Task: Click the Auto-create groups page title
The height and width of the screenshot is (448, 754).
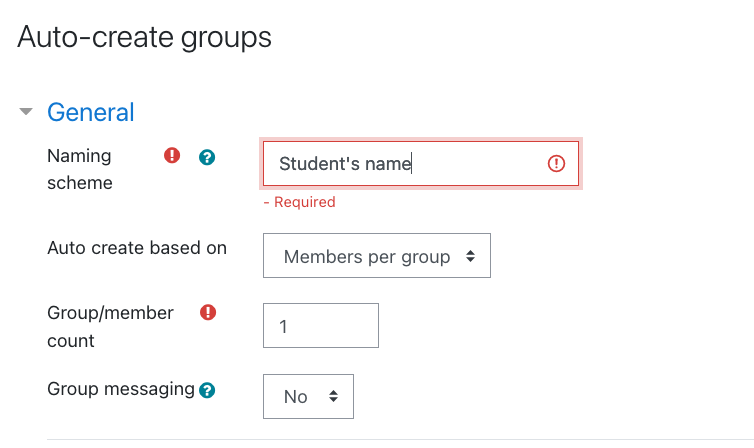Action: click(144, 37)
